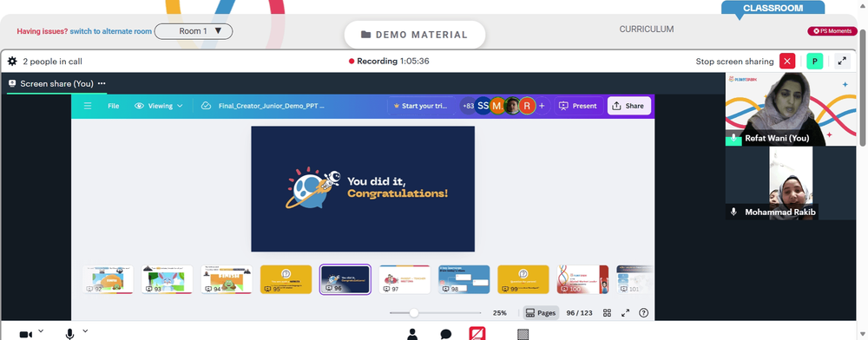Click the Mohammad Rakib video tile
Viewport: 868px width, 340px height.
(x=791, y=183)
